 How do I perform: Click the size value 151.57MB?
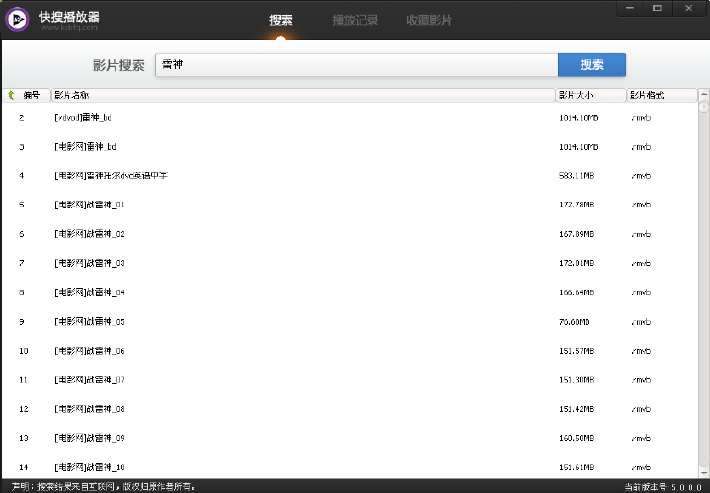click(x=576, y=351)
